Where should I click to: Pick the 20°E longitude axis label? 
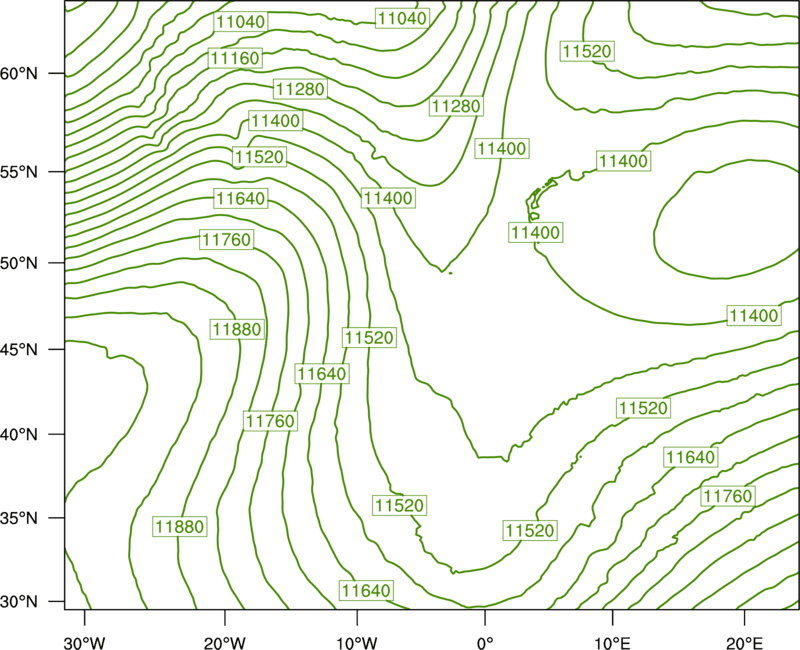click(x=744, y=642)
